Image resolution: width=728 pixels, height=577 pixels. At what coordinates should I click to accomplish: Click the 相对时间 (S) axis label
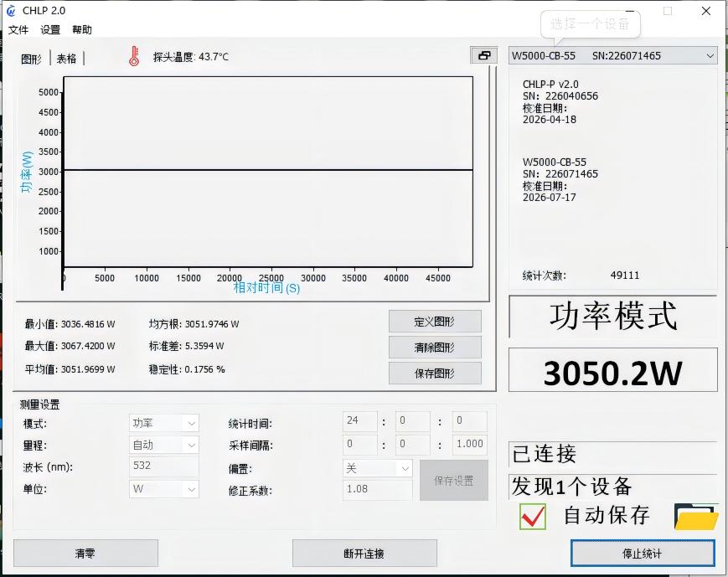(x=266, y=288)
